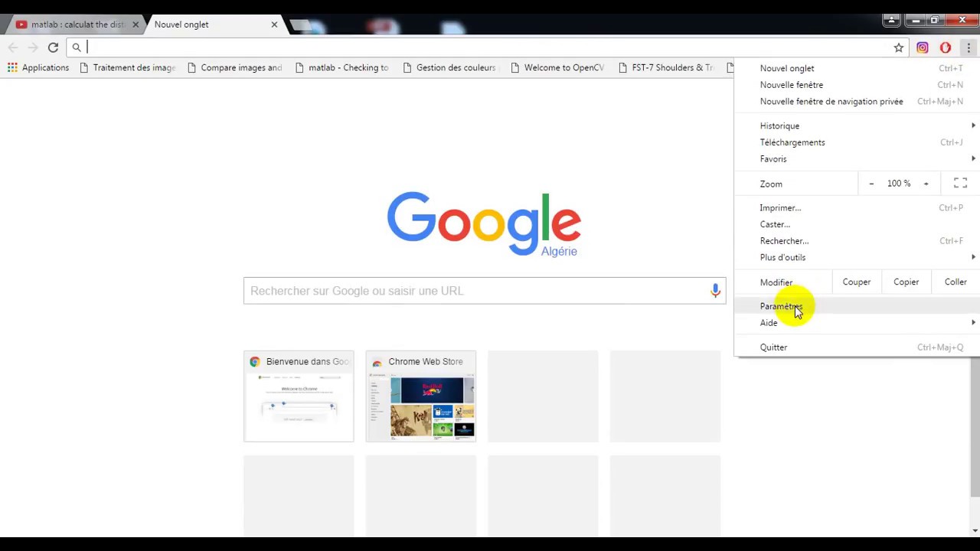980x551 pixels.
Task: Select Quitter in the menu
Action: (857, 347)
